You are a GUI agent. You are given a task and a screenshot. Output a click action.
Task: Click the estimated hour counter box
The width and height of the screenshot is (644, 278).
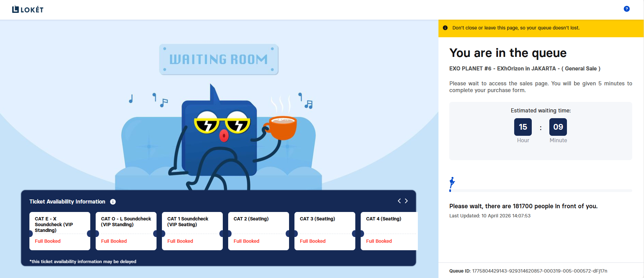[x=523, y=127]
